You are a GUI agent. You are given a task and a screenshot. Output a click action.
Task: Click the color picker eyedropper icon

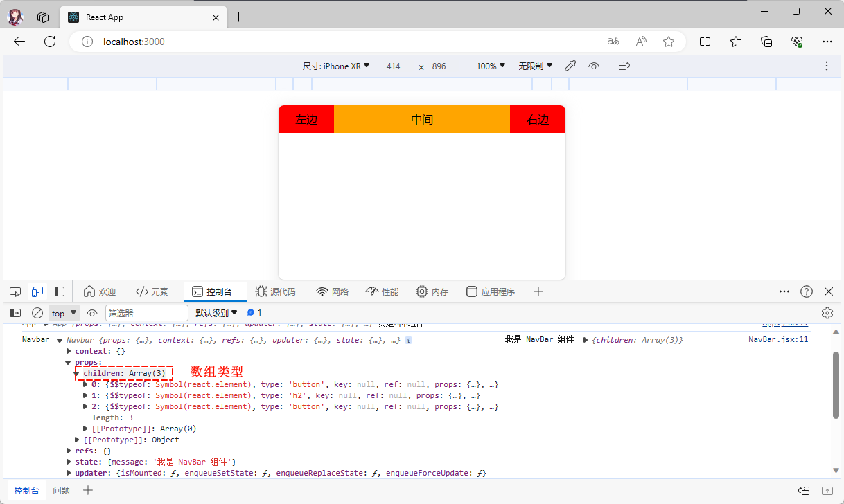(x=570, y=66)
